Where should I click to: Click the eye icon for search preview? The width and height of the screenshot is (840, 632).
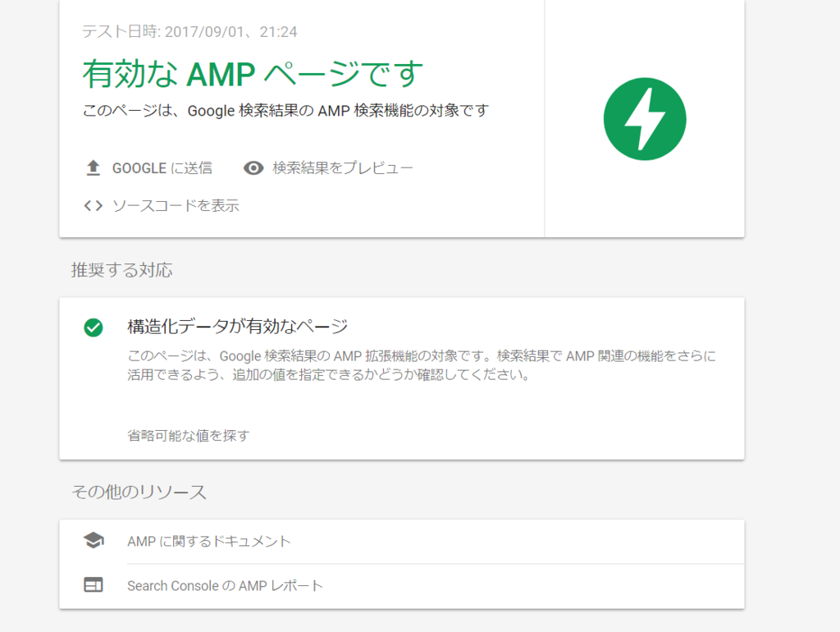click(x=253, y=168)
